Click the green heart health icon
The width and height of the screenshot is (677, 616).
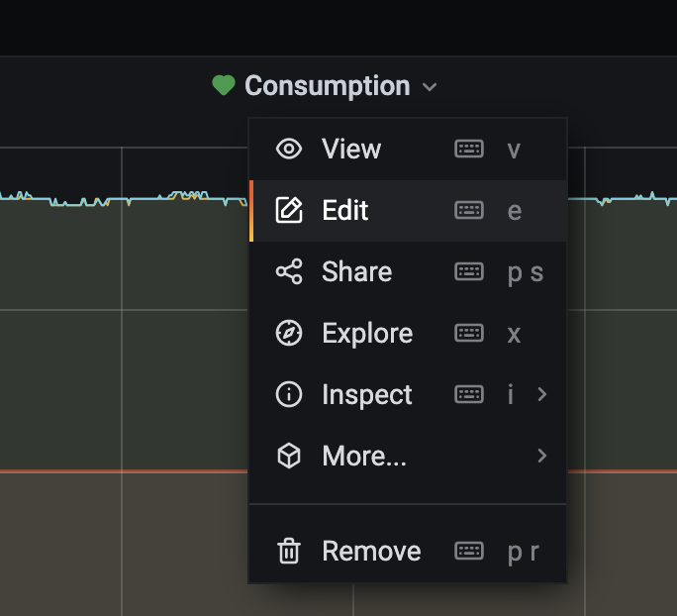[224, 86]
